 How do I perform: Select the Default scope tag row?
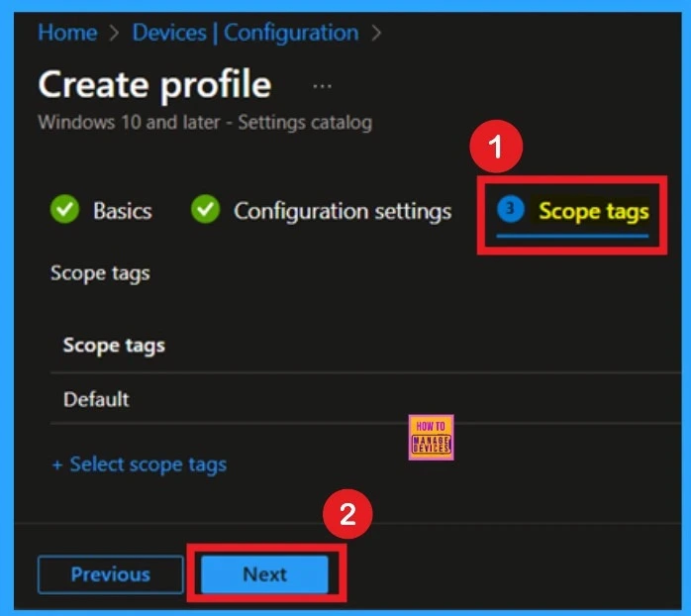96,399
